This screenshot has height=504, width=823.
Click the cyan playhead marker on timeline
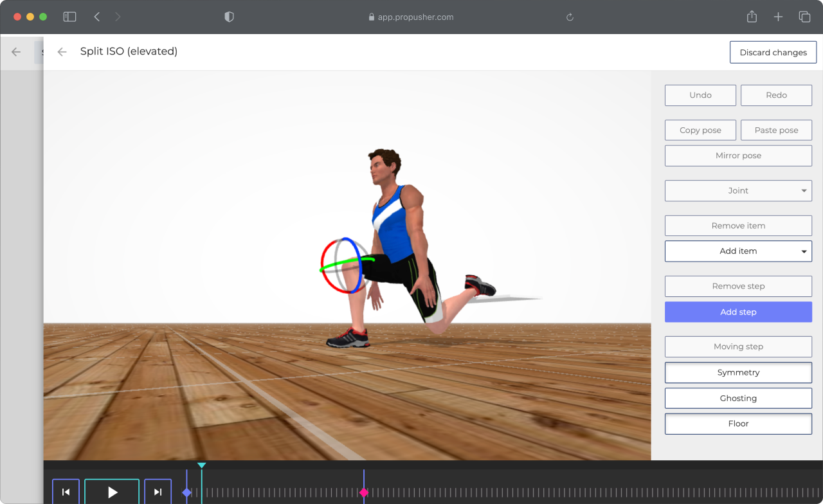click(x=202, y=465)
